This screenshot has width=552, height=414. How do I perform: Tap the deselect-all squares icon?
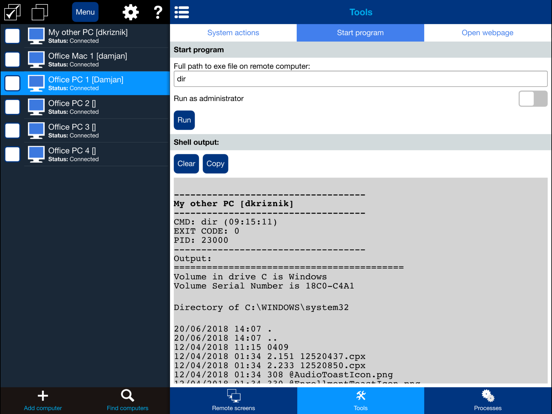pyautogui.click(x=40, y=12)
